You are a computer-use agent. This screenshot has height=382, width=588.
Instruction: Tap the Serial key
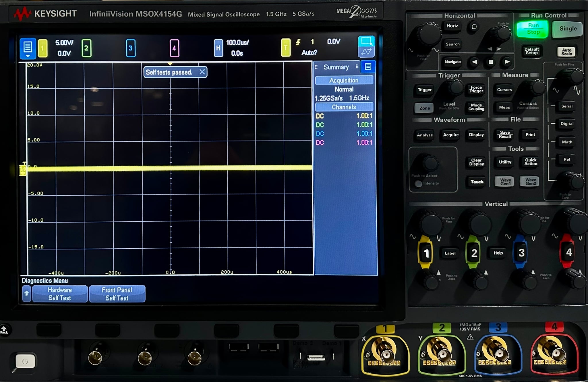567,106
